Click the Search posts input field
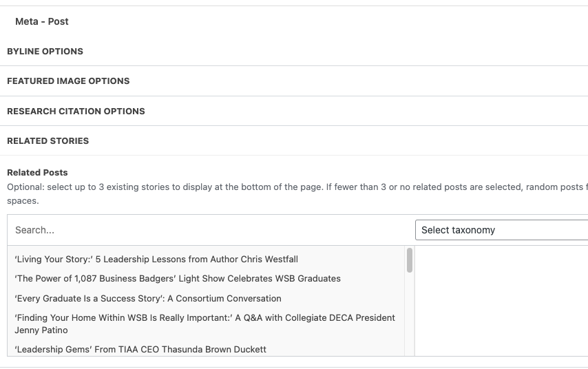 pyautogui.click(x=207, y=230)
